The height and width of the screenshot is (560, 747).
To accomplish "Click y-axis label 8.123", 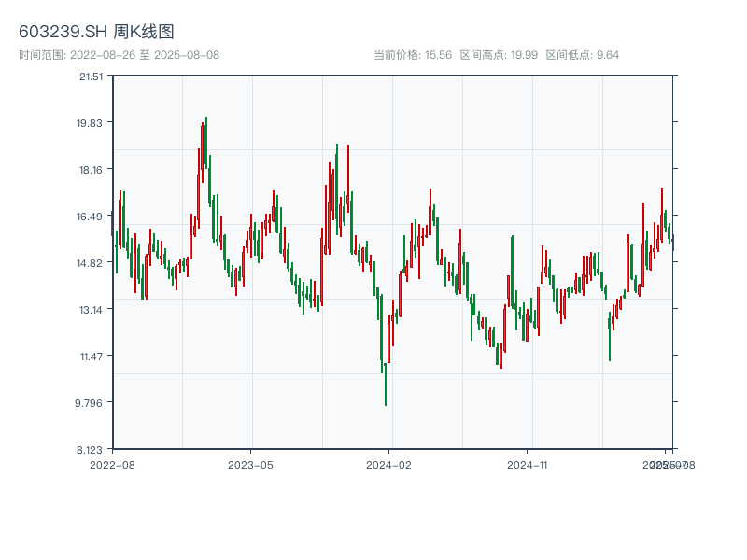I will 90,450.
